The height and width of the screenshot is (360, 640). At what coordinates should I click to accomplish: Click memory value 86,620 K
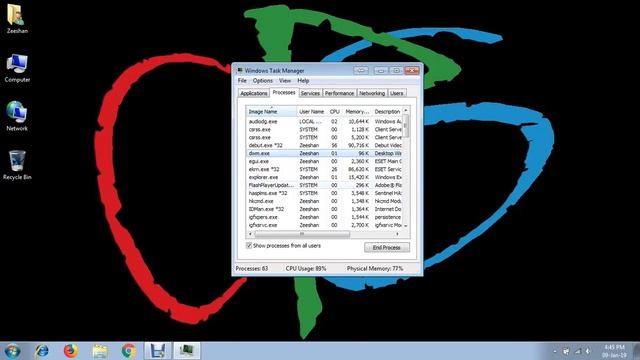tap(359, 169)
